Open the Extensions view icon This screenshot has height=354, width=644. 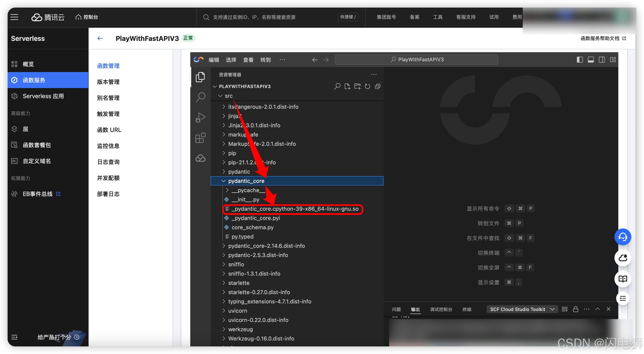point(200,138)
